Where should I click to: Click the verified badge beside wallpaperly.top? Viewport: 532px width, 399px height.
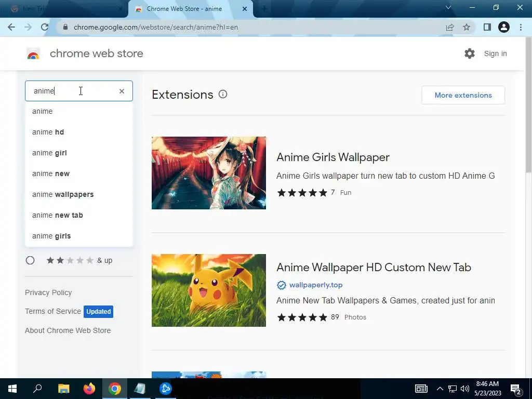[x=281, y=285]
